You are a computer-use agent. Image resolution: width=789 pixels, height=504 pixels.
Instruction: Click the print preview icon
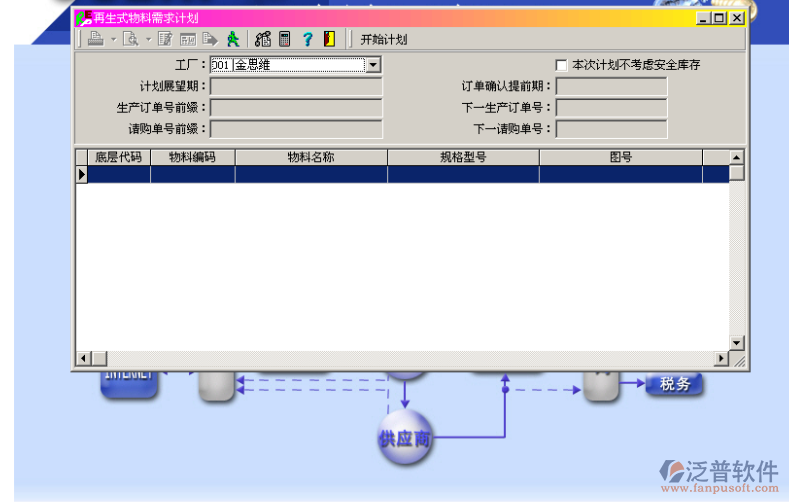click(131, 39)
